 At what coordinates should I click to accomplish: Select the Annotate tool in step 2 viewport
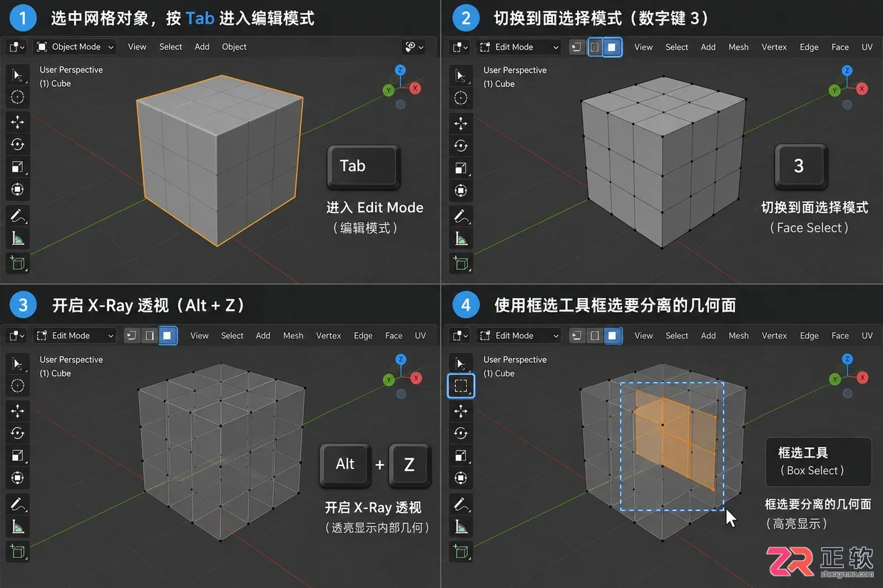pos(461,215)
